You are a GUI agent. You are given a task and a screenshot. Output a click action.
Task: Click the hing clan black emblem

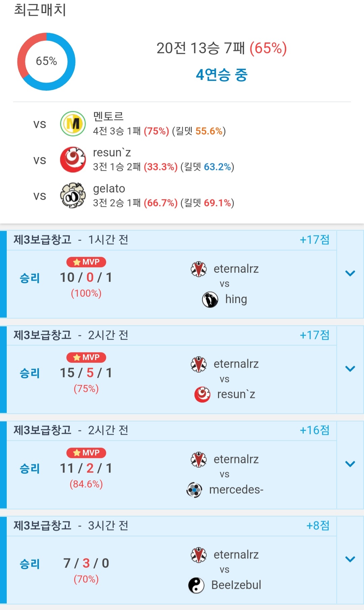pyautogui.click(x=210, y=299)
